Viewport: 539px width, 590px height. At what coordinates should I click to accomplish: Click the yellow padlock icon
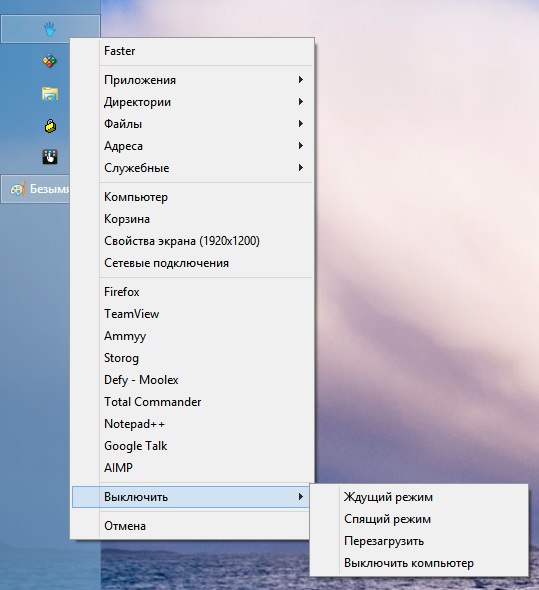(x=50, y=126)
